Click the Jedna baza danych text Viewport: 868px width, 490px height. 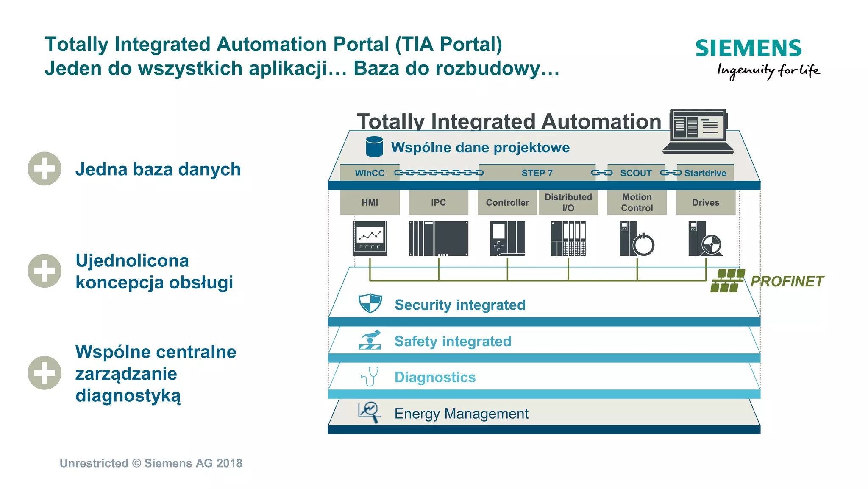point(158,169)
